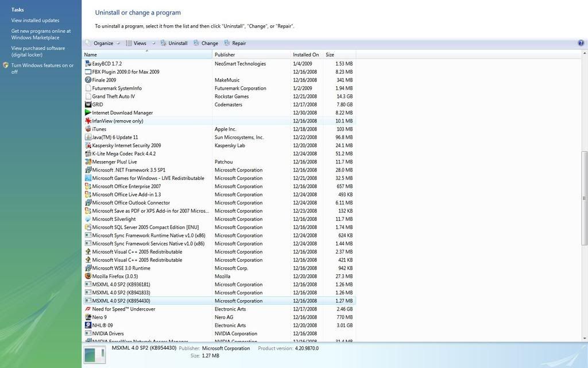Click the Kaspersky Internet Security 2009 icon
588x368 pixels.
point(88,145)
